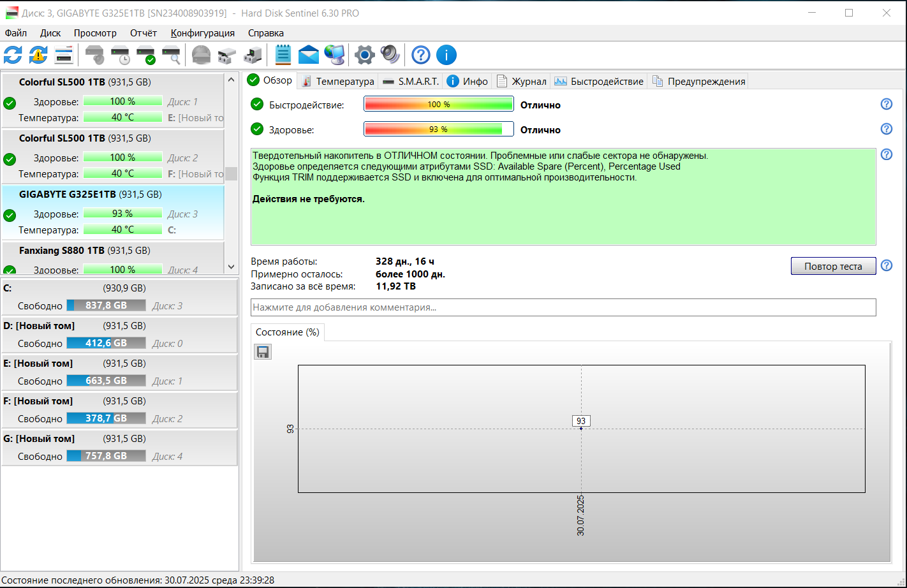Open the Отчёт menu

[x=144, y=33]
